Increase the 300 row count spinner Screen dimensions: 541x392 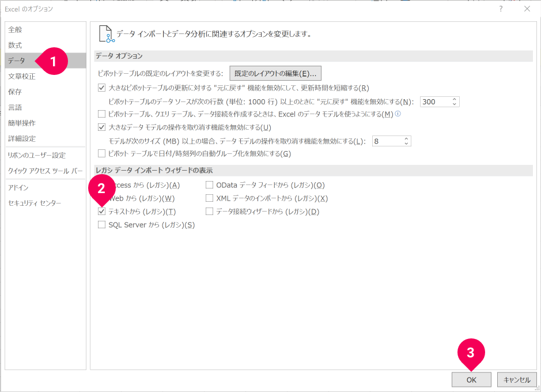coord(455,99)
